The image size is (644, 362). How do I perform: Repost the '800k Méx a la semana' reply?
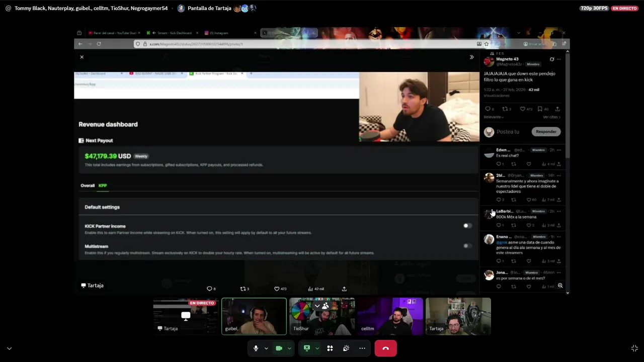tap(514, 225)
